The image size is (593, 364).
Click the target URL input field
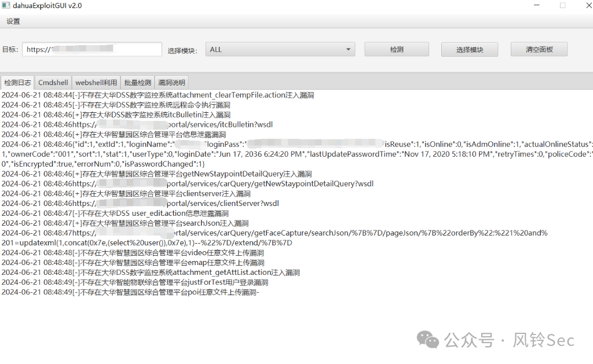tap(92, 49)
